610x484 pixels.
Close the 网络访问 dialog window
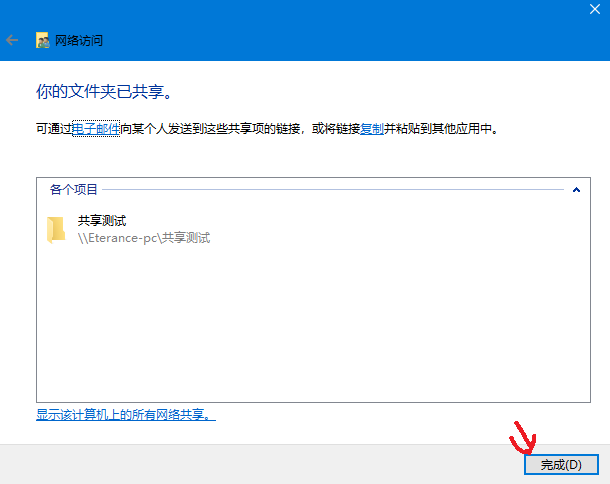click(x=595, y=9)
